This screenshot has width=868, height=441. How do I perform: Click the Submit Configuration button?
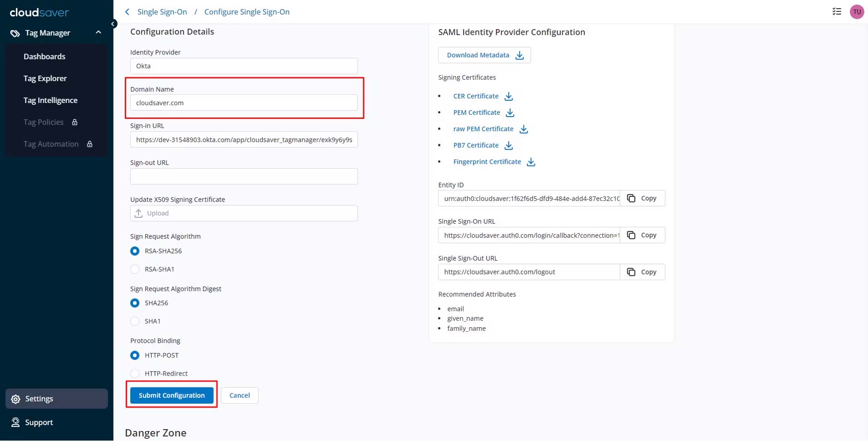pyautogui.click(x=172, y=395)
